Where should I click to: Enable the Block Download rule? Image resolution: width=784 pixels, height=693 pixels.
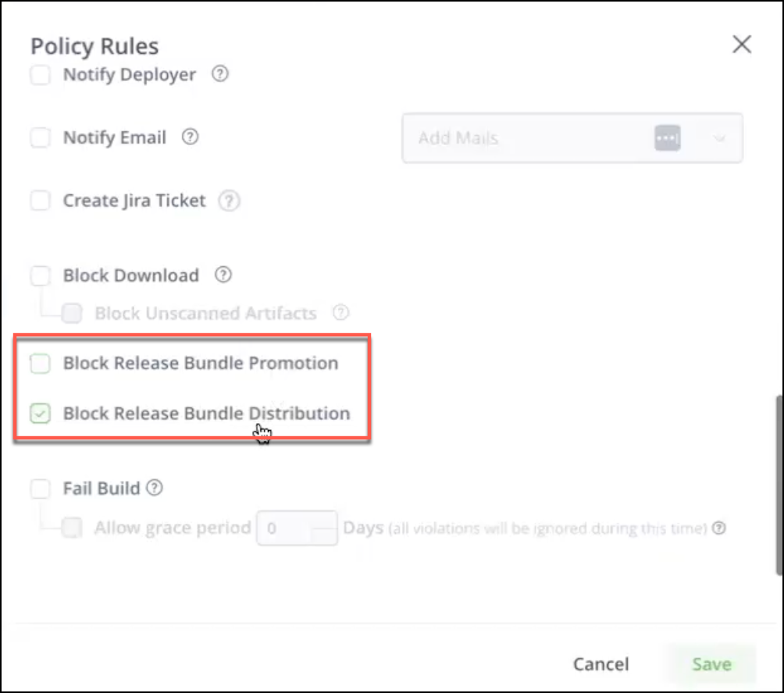pyautogui.click(x=40, y=275)
